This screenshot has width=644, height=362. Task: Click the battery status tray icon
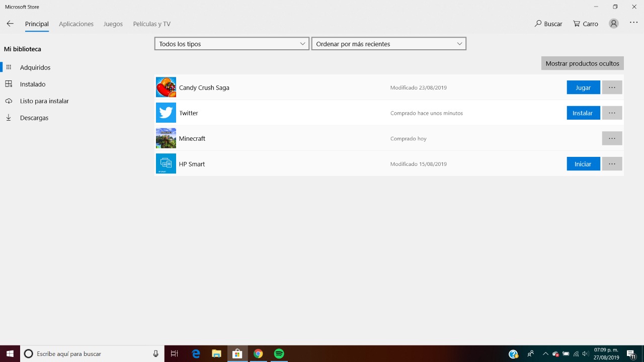coord(566,354)
